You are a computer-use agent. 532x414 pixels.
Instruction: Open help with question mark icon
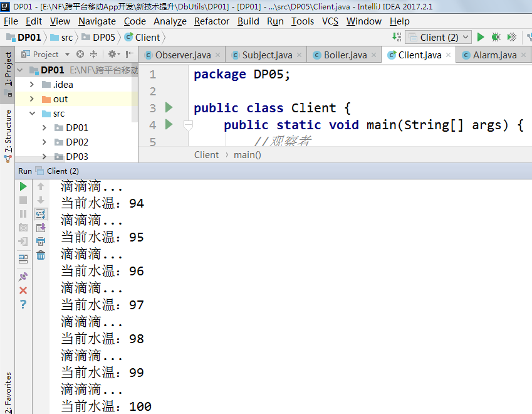tap(23, 304)
